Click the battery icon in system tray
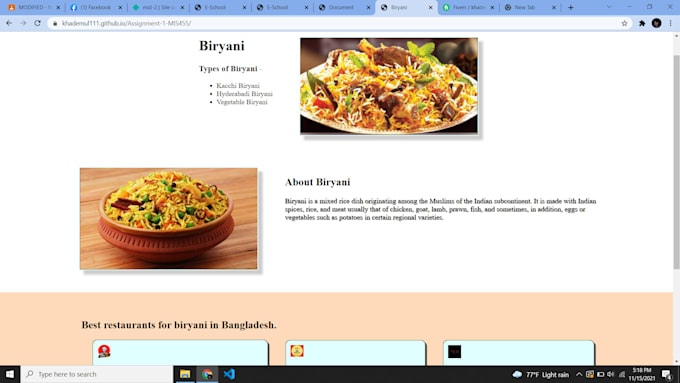 (601, 374)
